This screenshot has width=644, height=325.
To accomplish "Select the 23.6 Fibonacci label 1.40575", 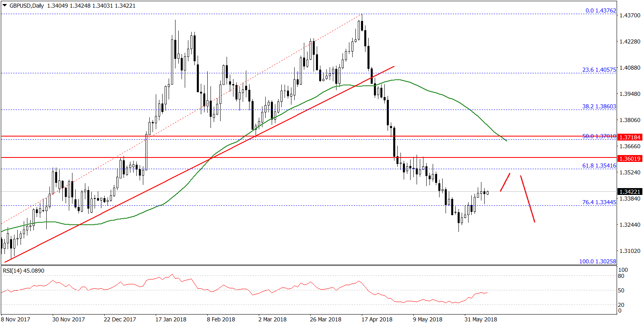I will pyautogui.click(x=599, y=70).
